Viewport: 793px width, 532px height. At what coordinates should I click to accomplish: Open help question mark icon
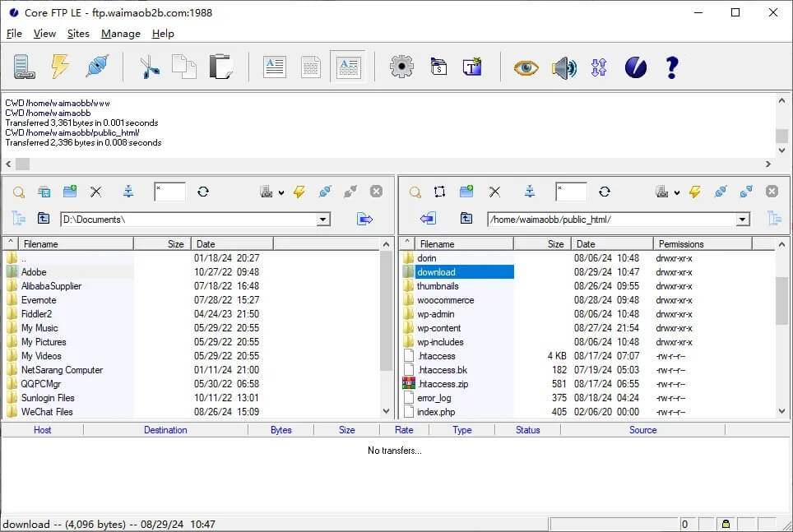pos(671,67)
